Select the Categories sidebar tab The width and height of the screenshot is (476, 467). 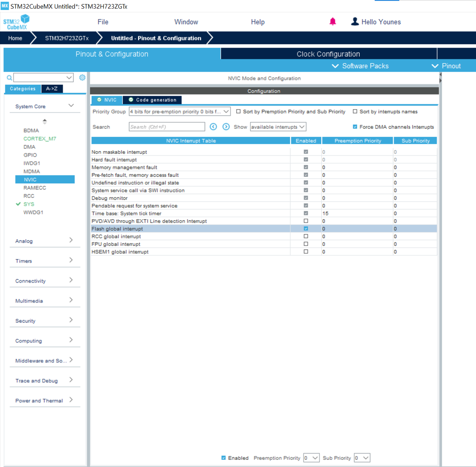coord(23,89)
